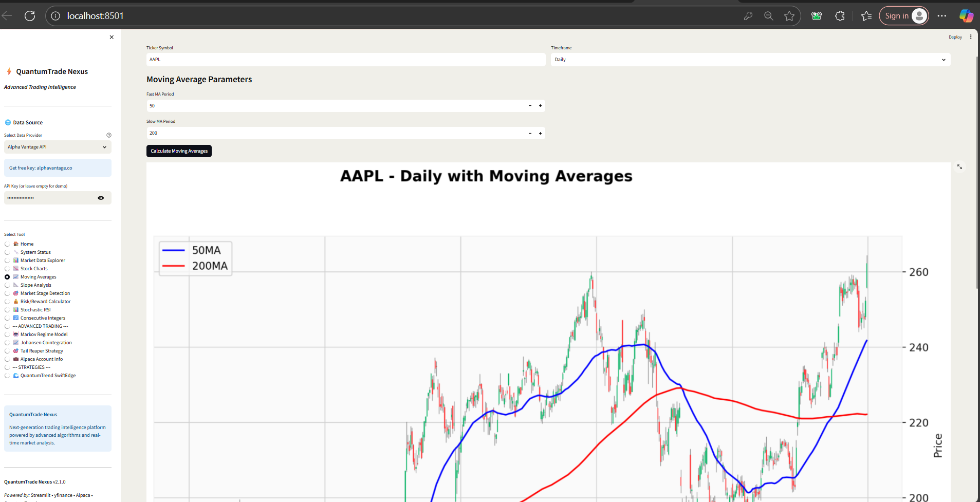Select Johansen Cointegration tool

[7, 343]
